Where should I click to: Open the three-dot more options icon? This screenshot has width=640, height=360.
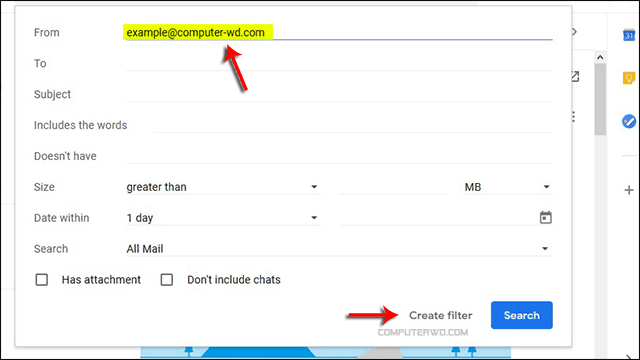574,117
